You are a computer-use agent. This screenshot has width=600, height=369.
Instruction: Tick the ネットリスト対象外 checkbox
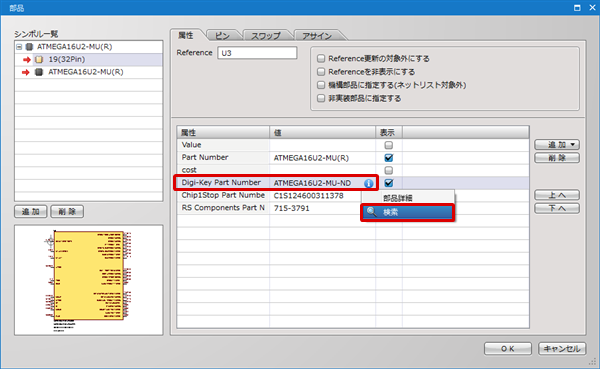(321, 85)
